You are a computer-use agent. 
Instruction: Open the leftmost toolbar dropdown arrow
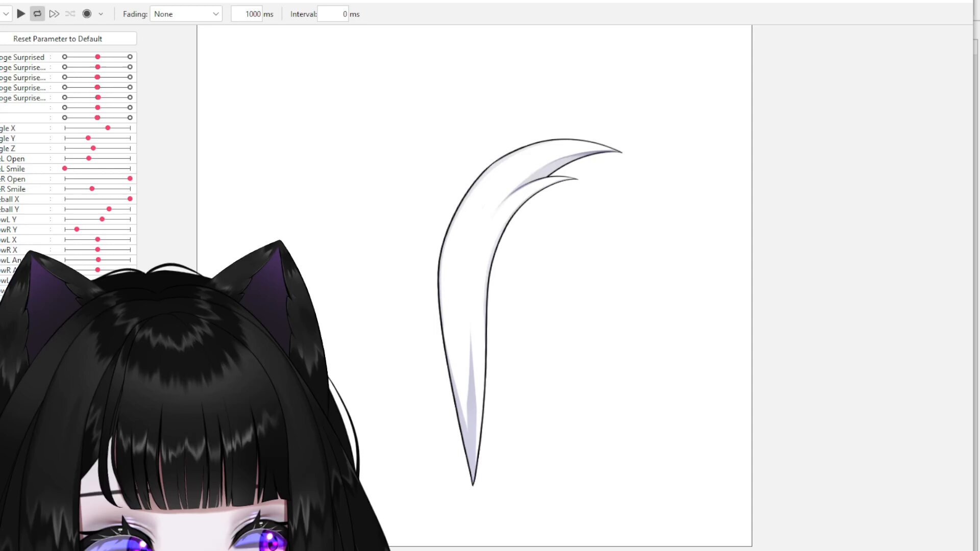(6, 14)
